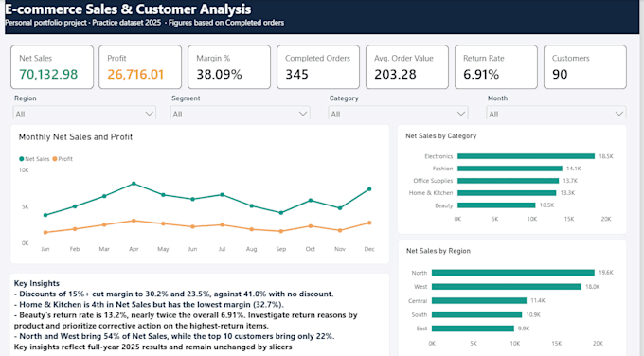644x356 pixels.
Task: Click the Key Insights heading
Action: click(37, 283)
